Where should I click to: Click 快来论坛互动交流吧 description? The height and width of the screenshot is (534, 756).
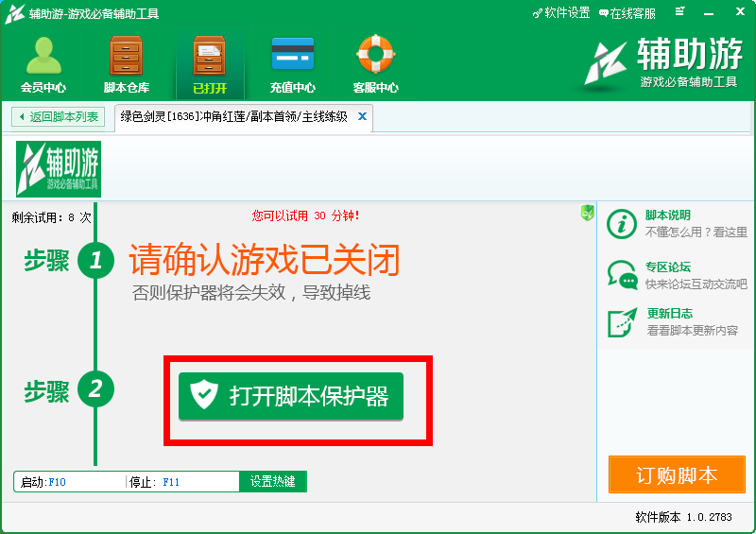pyautogui.click(x=696, y=284)
